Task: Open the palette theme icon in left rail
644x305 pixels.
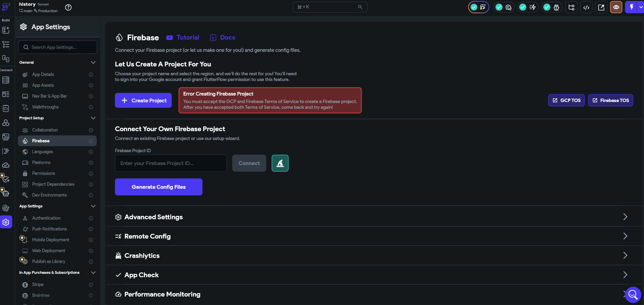Action: coord(6,208)
